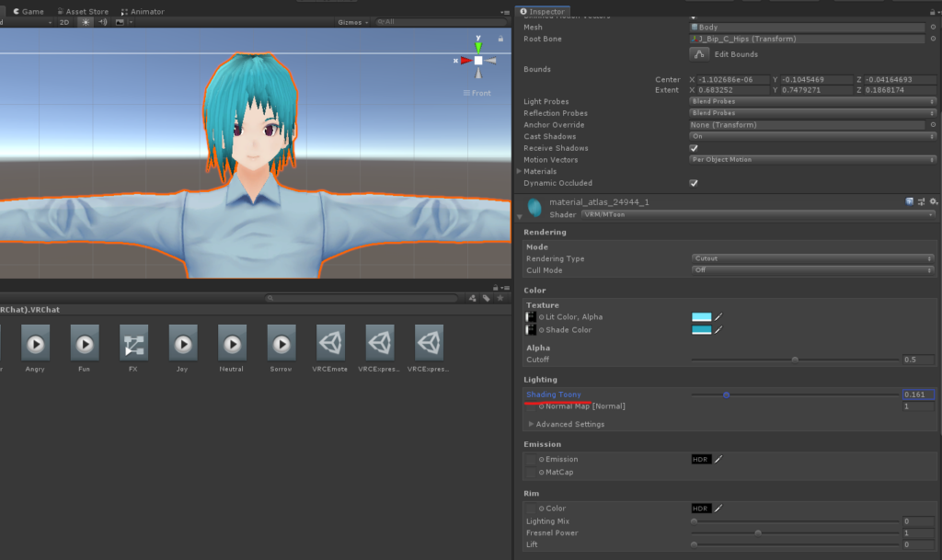Image resolution: width=942 pixels, height=560 pixels.
Task: Open the Gizmos dropdown menu
Action: click(352, 22)
